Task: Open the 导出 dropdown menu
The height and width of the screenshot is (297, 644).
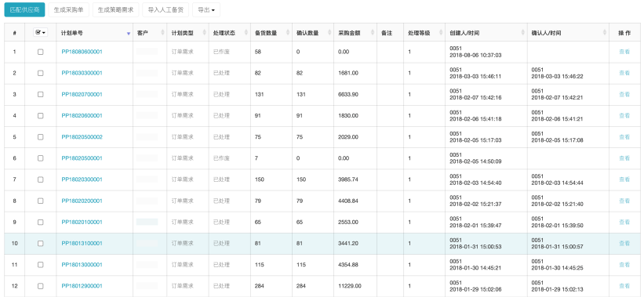Action: click(x=206, y=10)
